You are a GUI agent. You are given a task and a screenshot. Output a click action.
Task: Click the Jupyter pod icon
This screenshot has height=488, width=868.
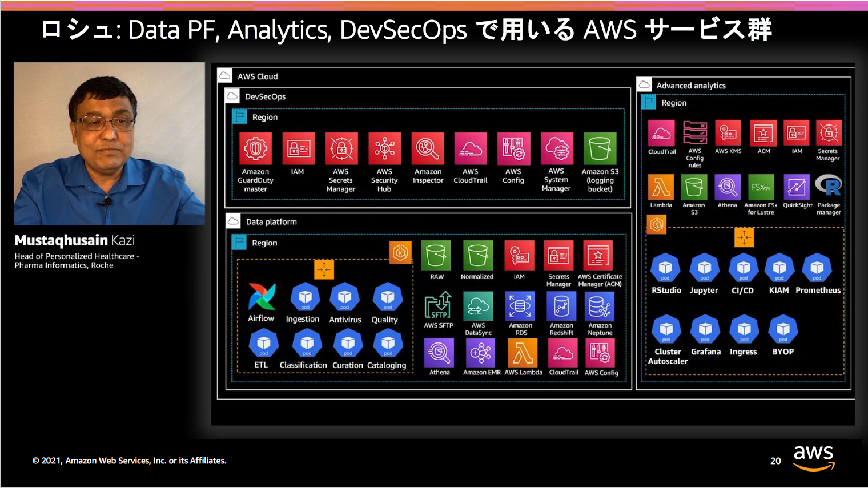pyautogui.click(x=704, y=268)
